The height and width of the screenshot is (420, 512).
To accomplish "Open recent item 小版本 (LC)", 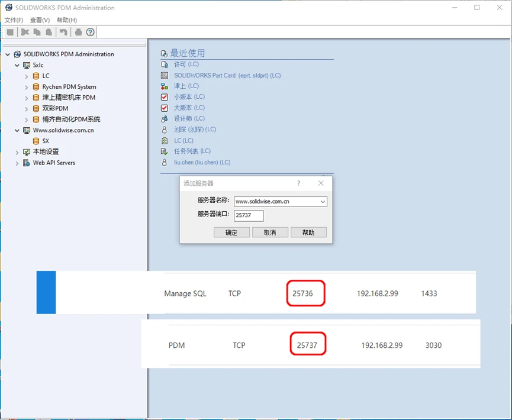I will tap(189, 97).
